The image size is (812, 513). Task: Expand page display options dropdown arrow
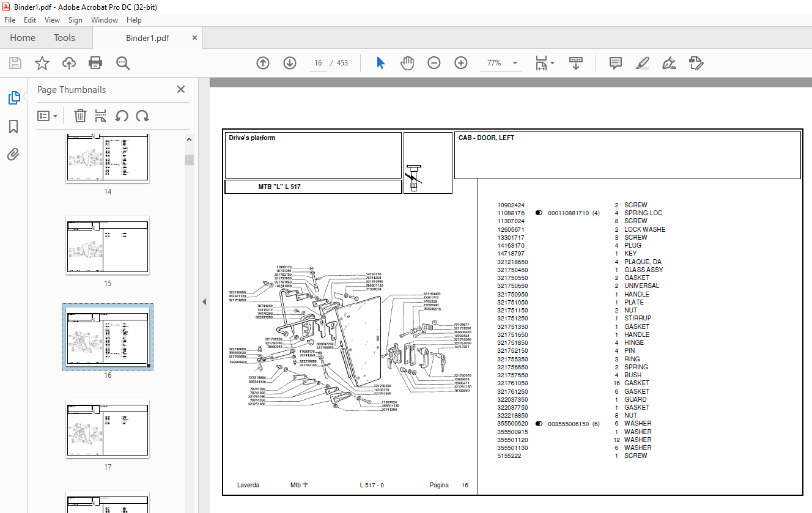[x=553, y=63]
